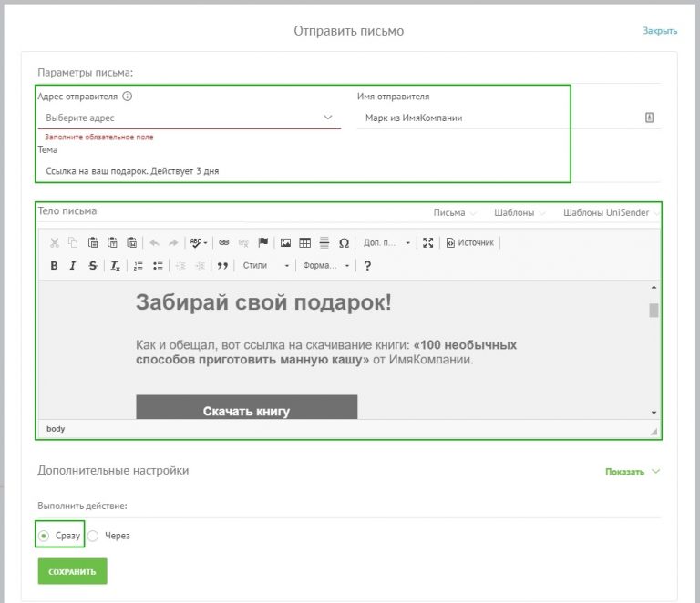Open "Выберите адрес" sender address dropdown
Screen dimensions: 700x603
coord(189,118)
